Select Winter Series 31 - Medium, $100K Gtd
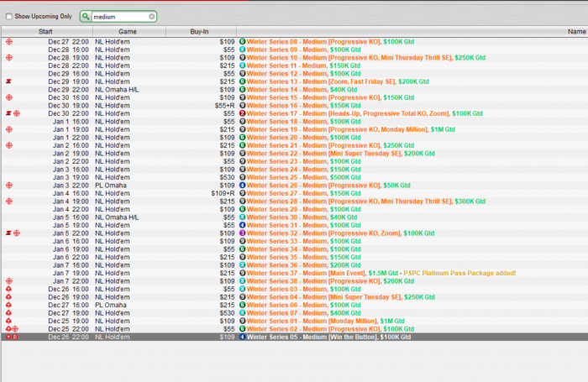 [304, 225]
